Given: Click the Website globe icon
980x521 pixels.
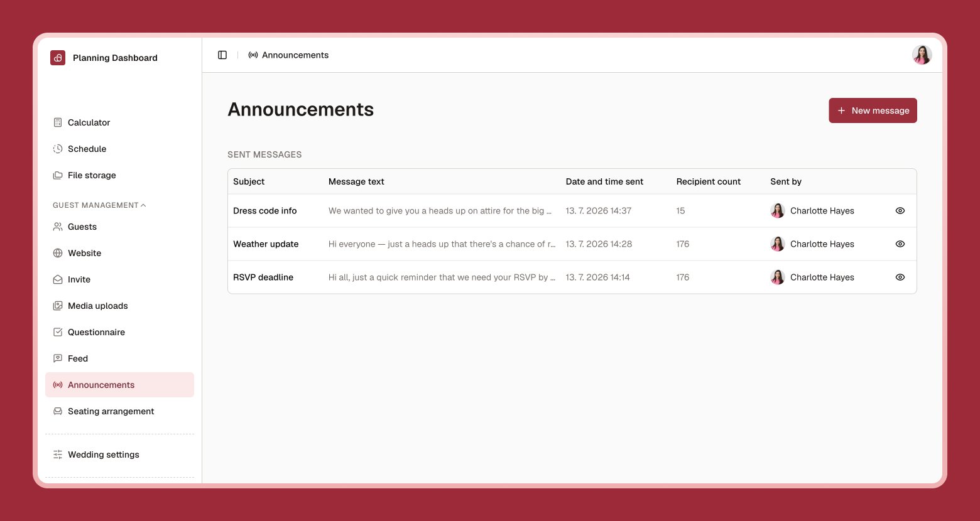Looking at the screenshot, I should 58,253.
